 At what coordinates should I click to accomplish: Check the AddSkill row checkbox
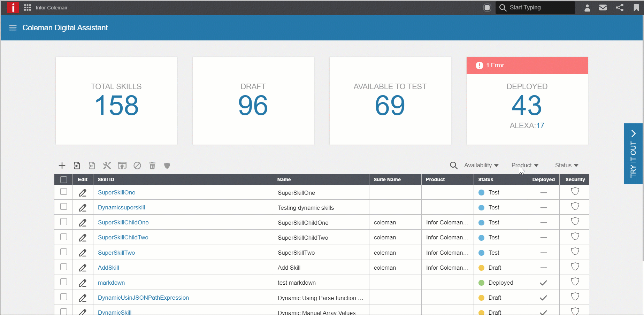pos(63,267)
